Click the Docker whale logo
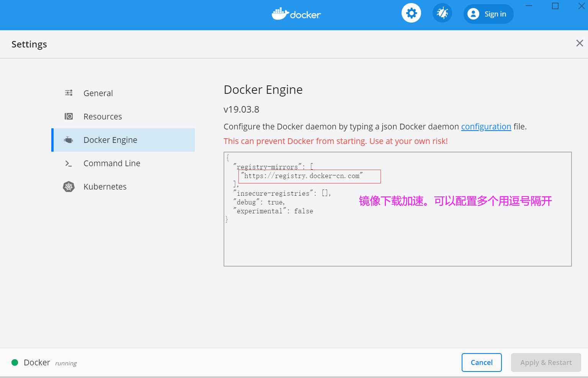The image size is (588, 378). [x=296, y=14]
